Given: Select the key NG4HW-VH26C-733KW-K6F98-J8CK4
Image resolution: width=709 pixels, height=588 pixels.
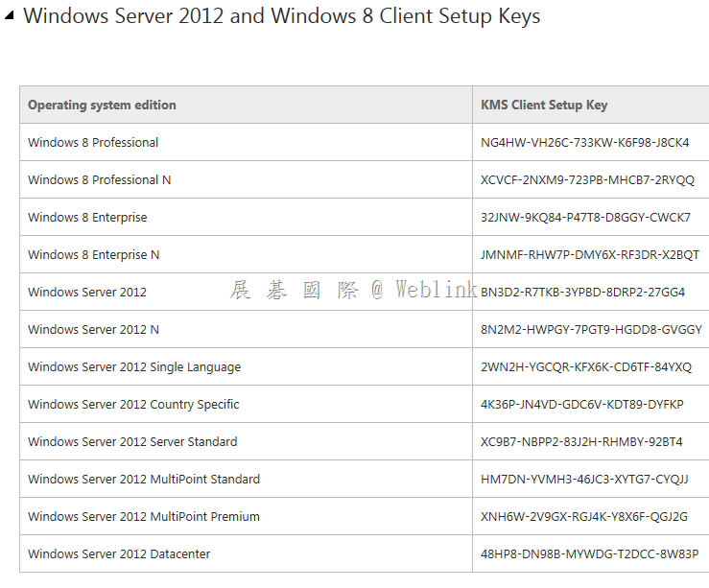Looking at the screenshot, I should (x=584, y=142).
